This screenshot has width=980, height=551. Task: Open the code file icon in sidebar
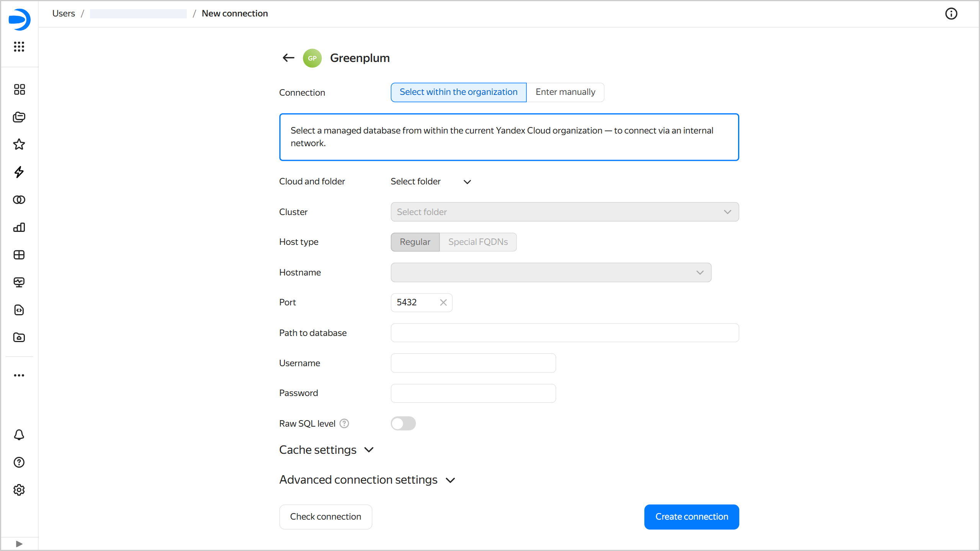(19, 310)
